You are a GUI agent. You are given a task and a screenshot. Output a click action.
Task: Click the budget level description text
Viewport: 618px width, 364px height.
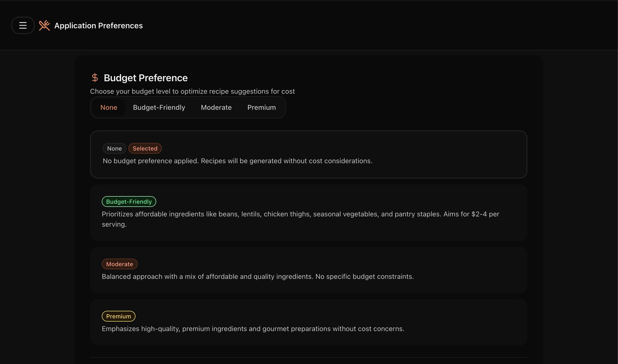click(x=192, y=91)
